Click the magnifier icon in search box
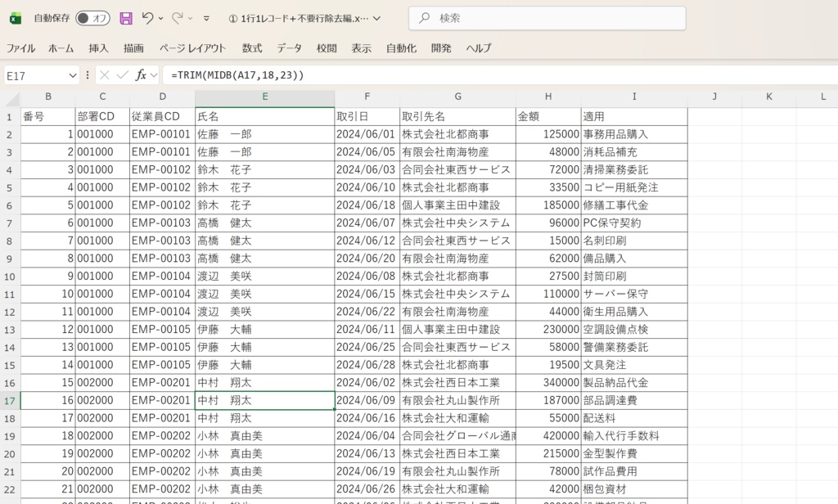This screenshot has height=504, width=838. click(x=425, y=18)
